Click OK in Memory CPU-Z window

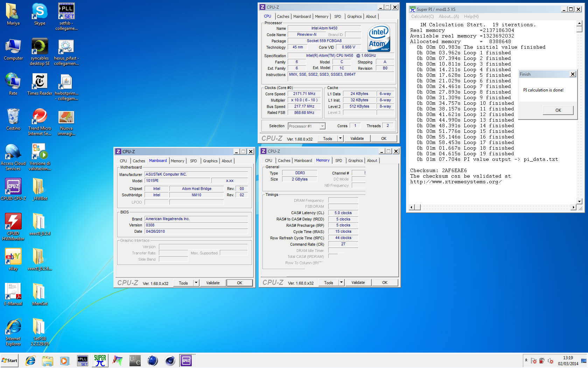coord(385,282)
